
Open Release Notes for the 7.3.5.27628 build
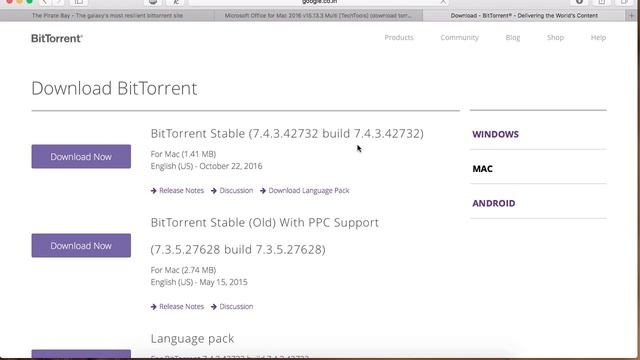pos(177,307)
